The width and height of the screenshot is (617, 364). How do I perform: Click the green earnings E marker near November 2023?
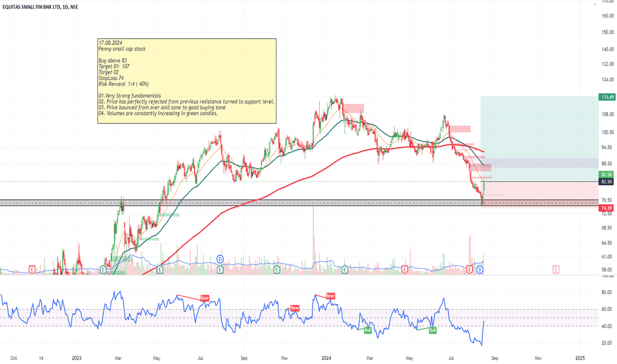[x=277, y=269]
